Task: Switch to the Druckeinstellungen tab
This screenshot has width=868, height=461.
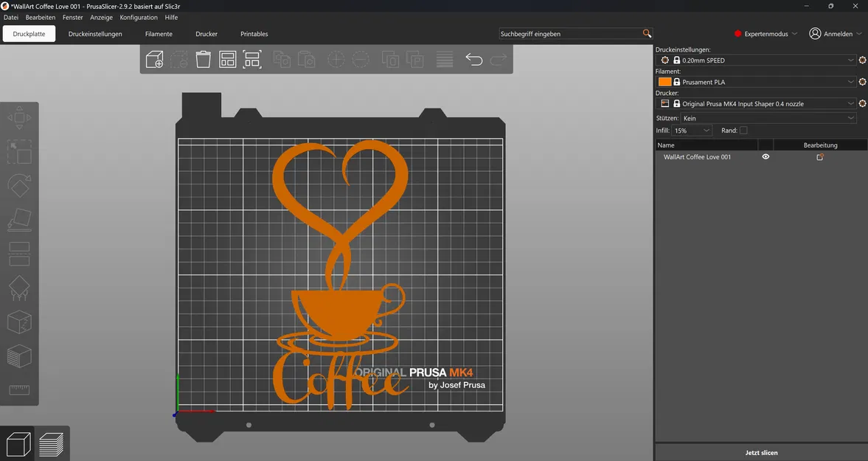Action: [x=95, y=33]
